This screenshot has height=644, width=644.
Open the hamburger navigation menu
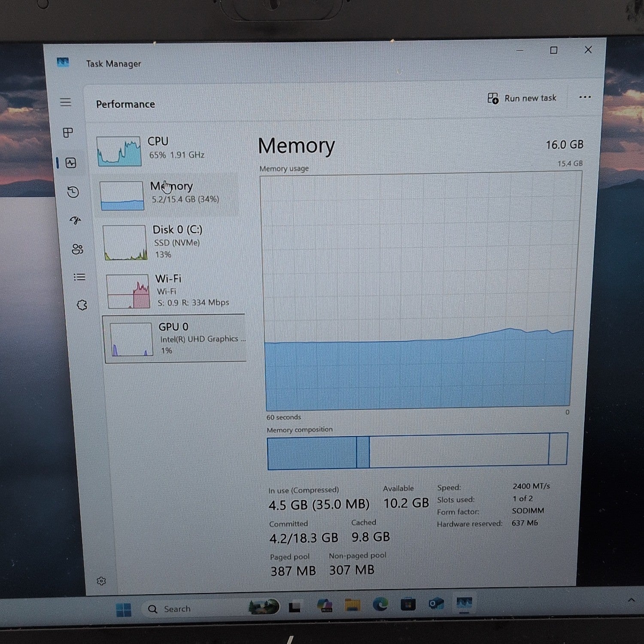65,102
